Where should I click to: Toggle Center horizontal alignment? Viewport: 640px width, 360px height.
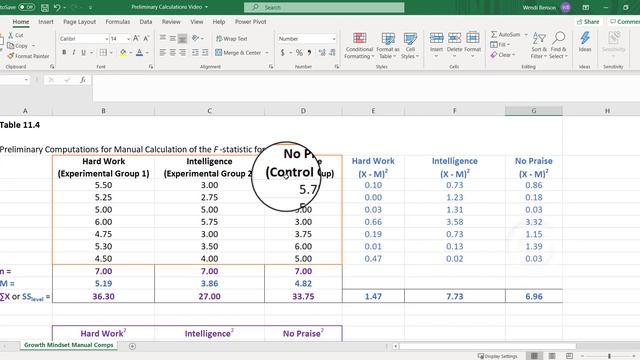coord(173,53)
